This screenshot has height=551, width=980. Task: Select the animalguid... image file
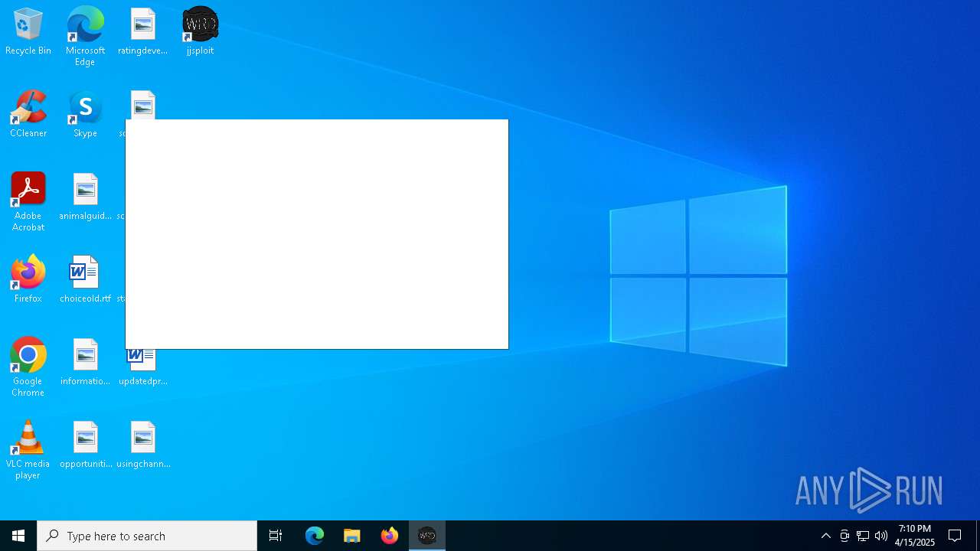85,197
